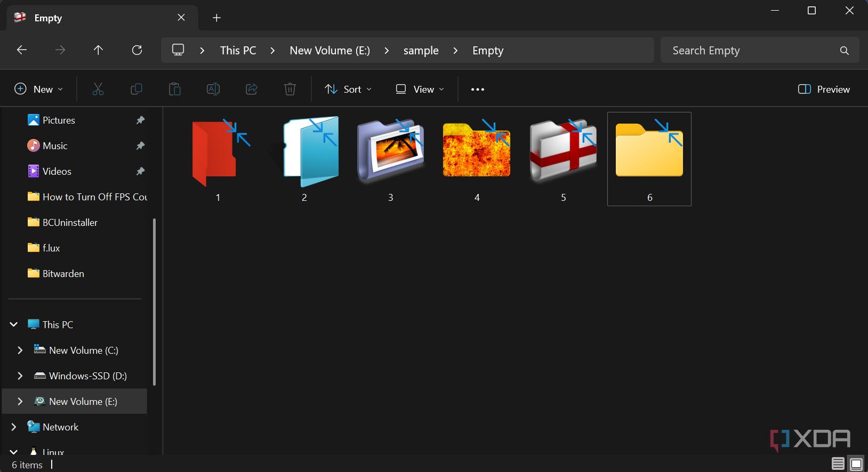
Task: Add a new tab with plus button
Action: pyautogui.click(x=216, y=18)
